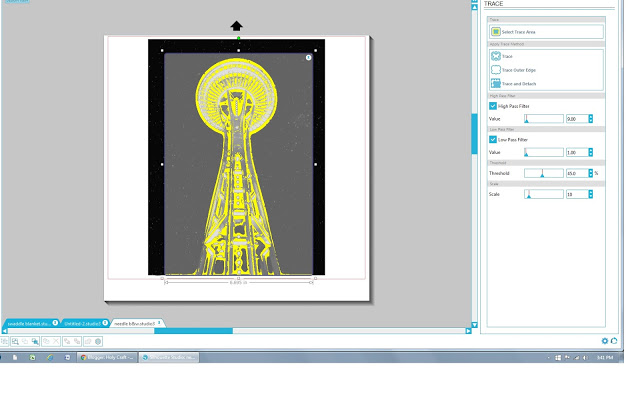This screenshot has height=400, width=640.
Task: Click the Scale slider
Action: (x=544, y=194)
